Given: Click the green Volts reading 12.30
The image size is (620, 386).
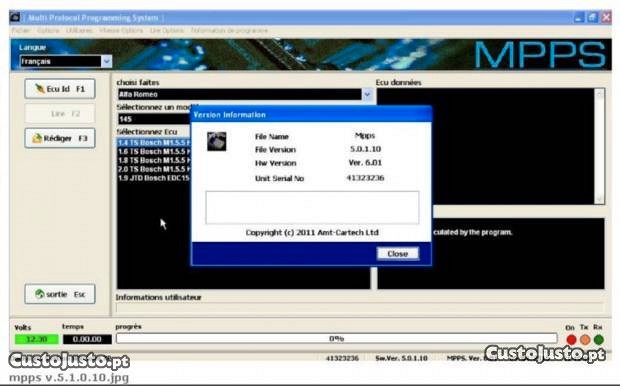Looking at the screenshot, I should coord(37,339).
